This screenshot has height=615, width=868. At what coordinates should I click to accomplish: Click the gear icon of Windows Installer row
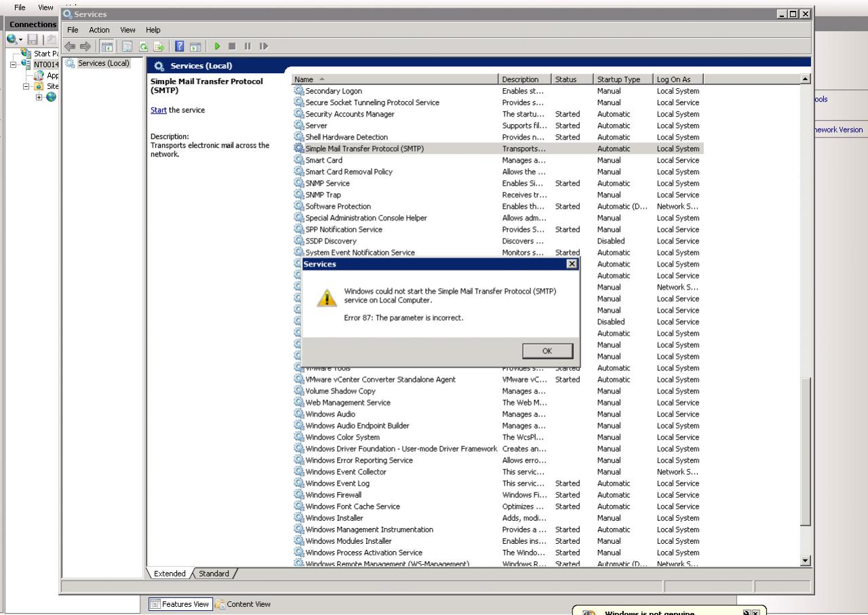pyautogui.click(x=299, y=518)
